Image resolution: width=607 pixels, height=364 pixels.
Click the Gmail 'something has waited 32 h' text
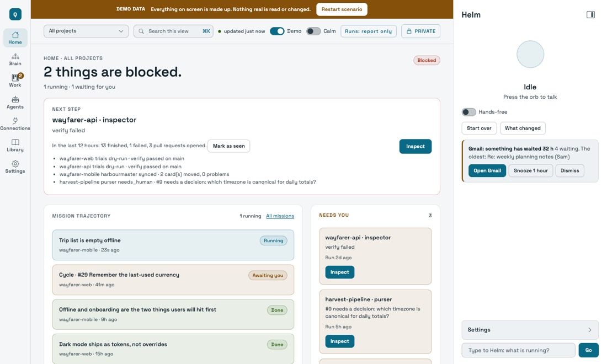point(510,148)
